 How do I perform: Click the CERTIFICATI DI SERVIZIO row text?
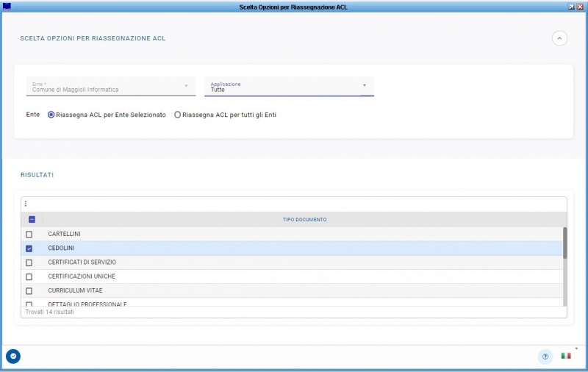click(x=82, y=262)
